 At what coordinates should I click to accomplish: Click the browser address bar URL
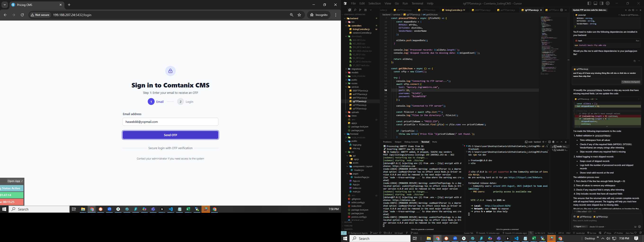coord(72,15)
